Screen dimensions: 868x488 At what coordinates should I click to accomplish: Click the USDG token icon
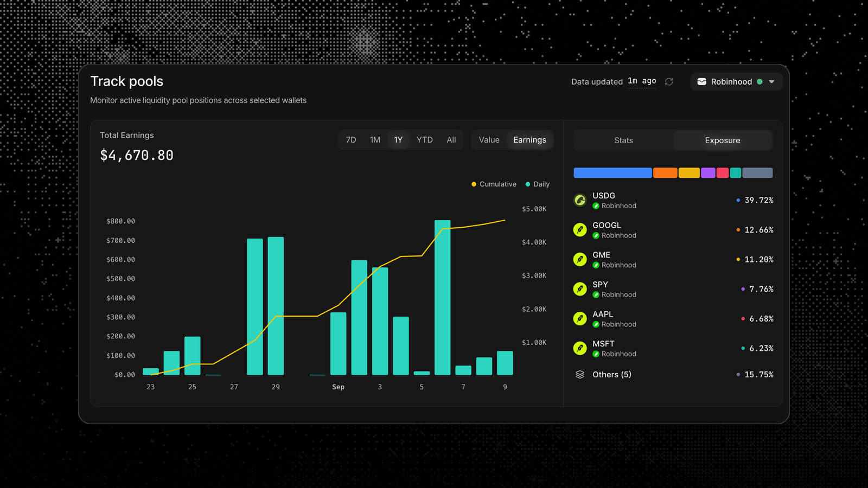580,200
